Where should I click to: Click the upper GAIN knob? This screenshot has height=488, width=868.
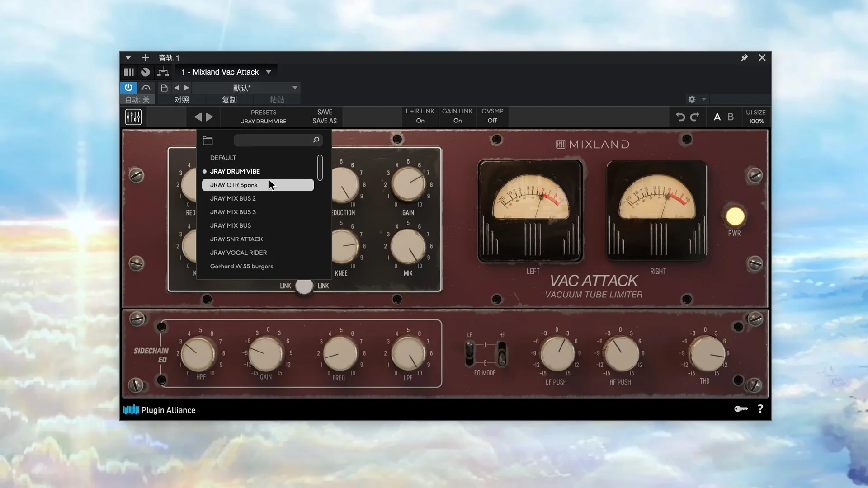point(408,184)
